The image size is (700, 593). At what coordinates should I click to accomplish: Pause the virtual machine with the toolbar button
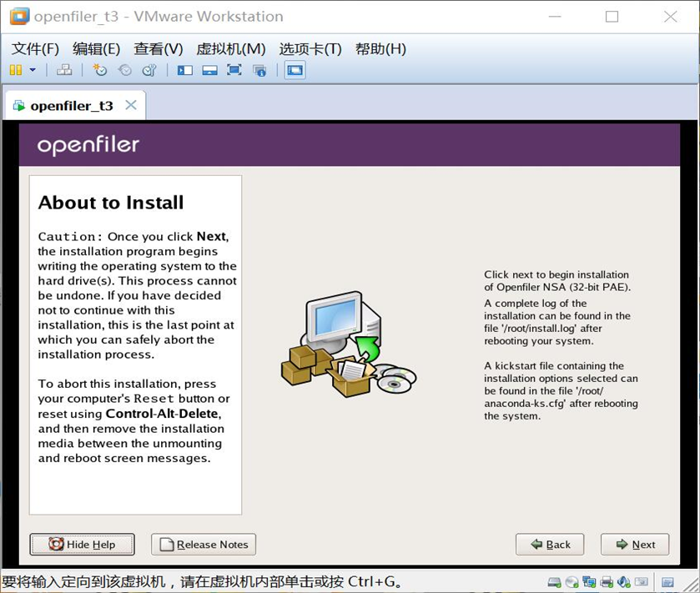tap(16, 70)
